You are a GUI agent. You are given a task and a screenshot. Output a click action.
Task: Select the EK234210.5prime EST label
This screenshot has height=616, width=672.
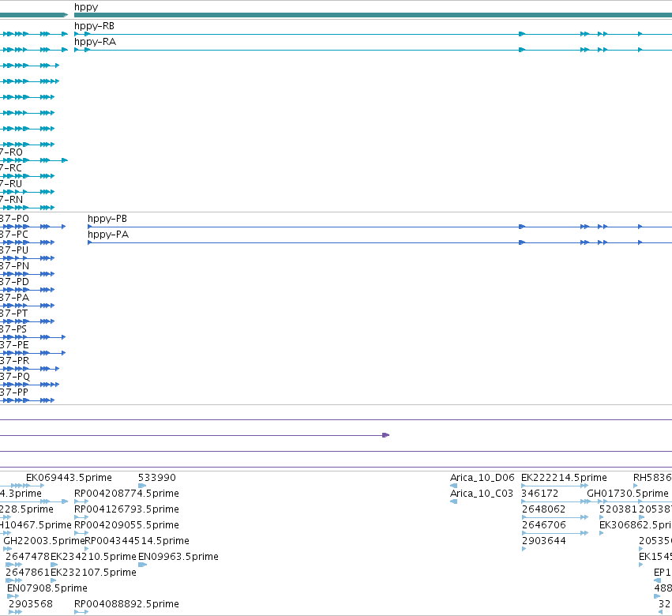click(x=93, y=557)
